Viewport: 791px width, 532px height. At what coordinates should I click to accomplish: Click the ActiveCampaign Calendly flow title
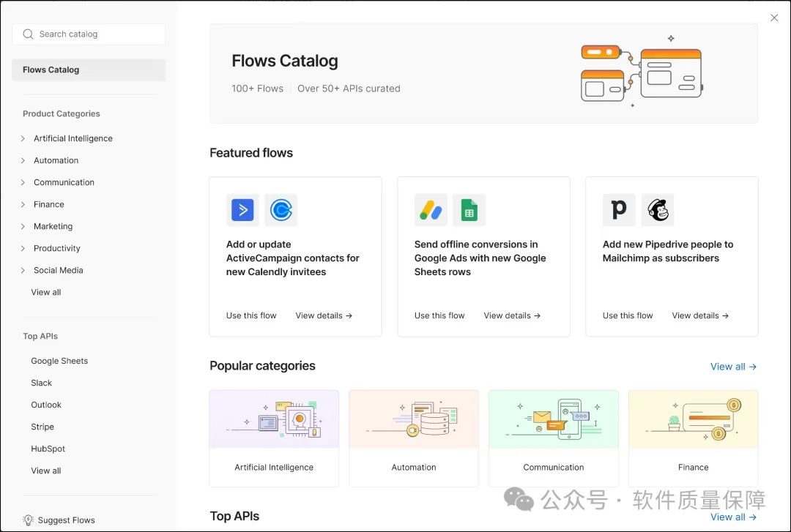click(x=292, y=258)
